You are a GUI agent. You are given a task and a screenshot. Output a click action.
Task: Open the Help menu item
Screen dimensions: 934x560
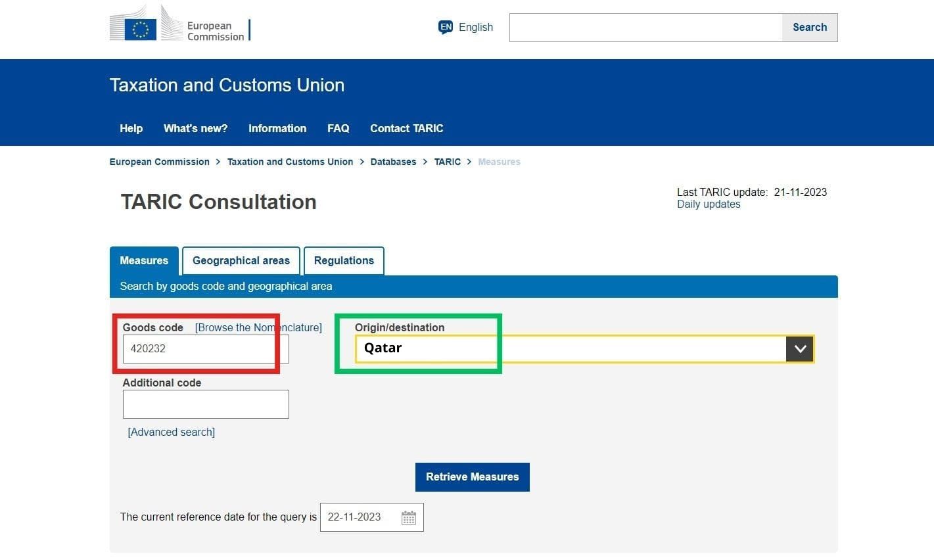click(131, 128)
